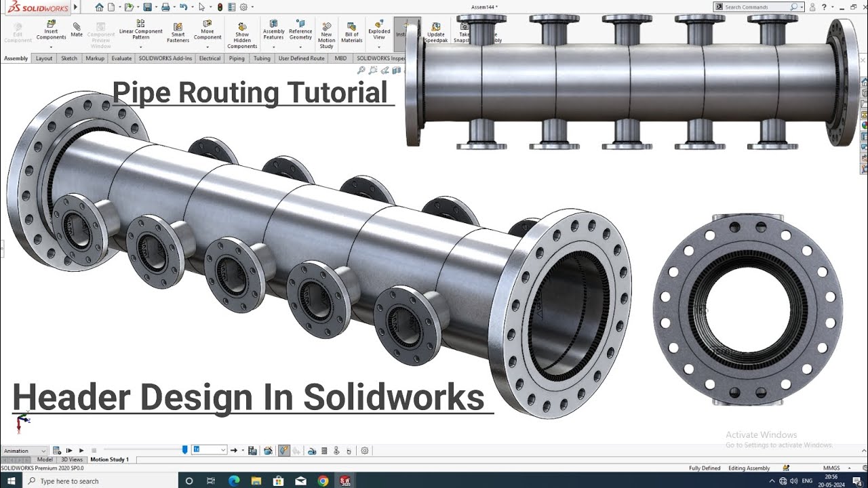Open the Animation study type dropdown
The height and width of the screenshot is (488, 868).
(24, 451)
